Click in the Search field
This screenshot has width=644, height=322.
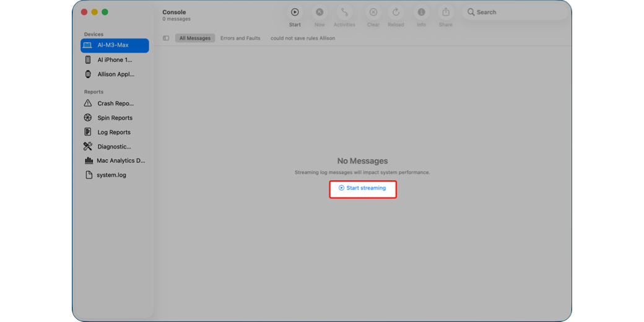click(517, 12)
